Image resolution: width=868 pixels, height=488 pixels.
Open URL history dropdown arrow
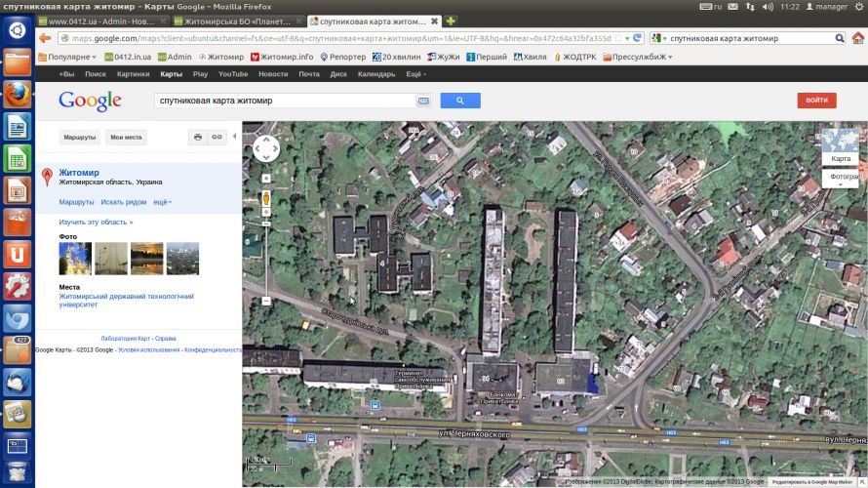point(627,39)
